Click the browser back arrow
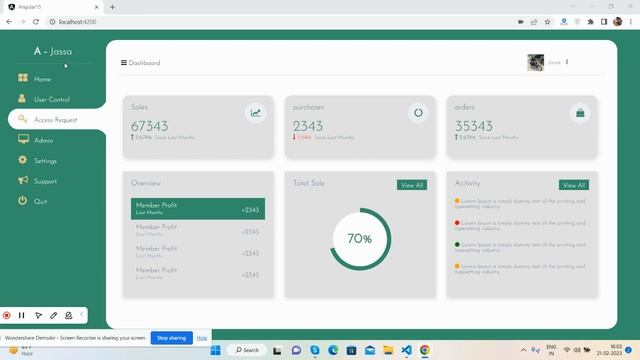Image resolution: width=640 pixels, height=360 pixels. tap(9, 22)
